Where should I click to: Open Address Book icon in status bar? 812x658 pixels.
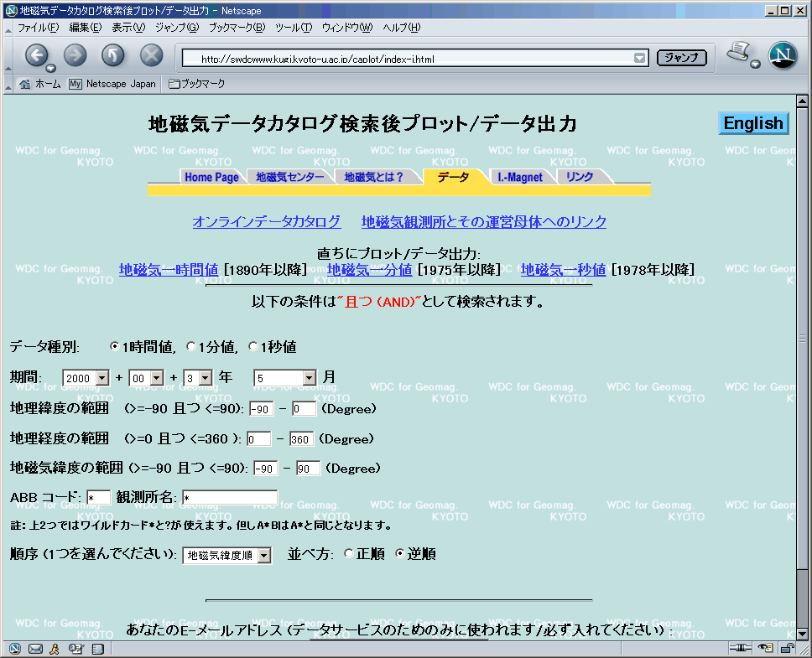click(x=98, y=648)
